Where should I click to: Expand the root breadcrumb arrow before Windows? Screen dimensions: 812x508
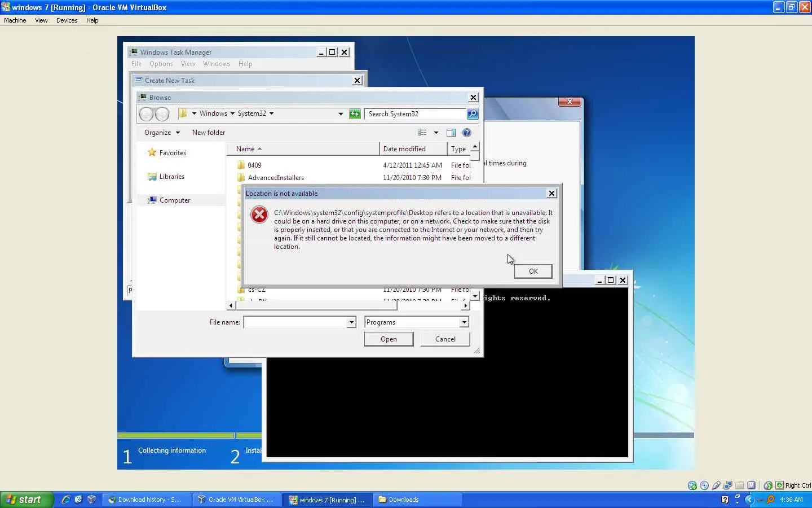click(194, 113)
